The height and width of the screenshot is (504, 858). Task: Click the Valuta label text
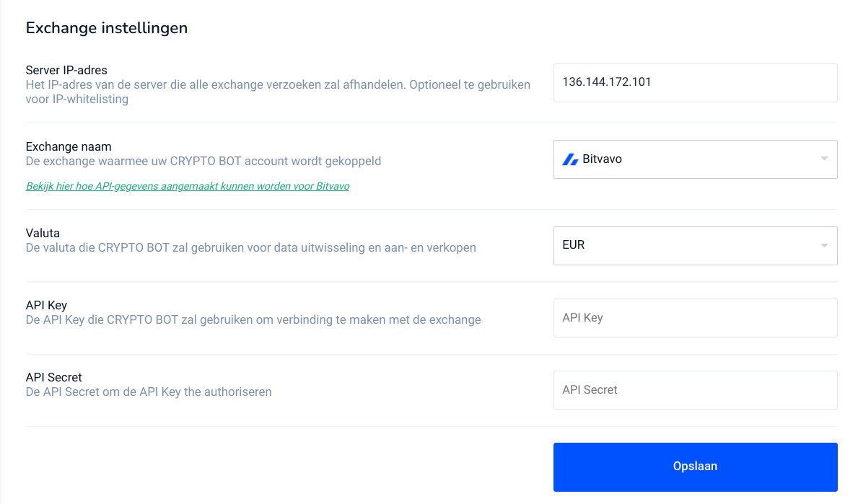pos(43,233)
